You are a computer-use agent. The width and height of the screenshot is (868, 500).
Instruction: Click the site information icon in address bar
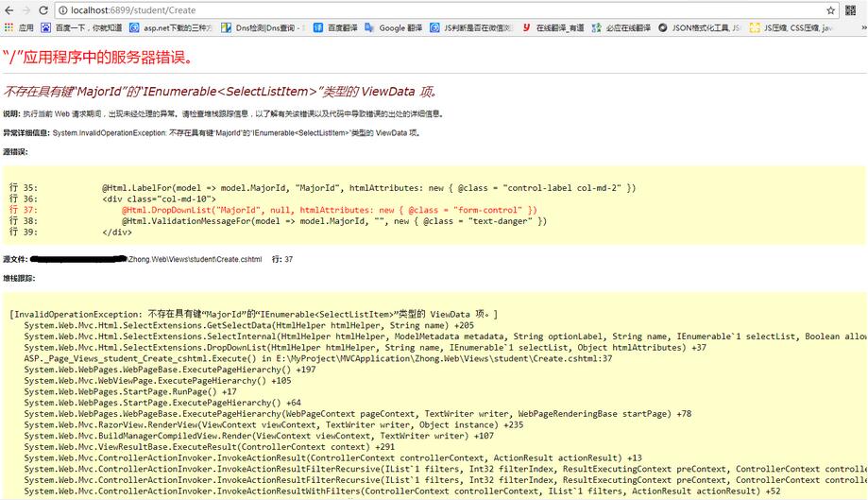(62, 10)
